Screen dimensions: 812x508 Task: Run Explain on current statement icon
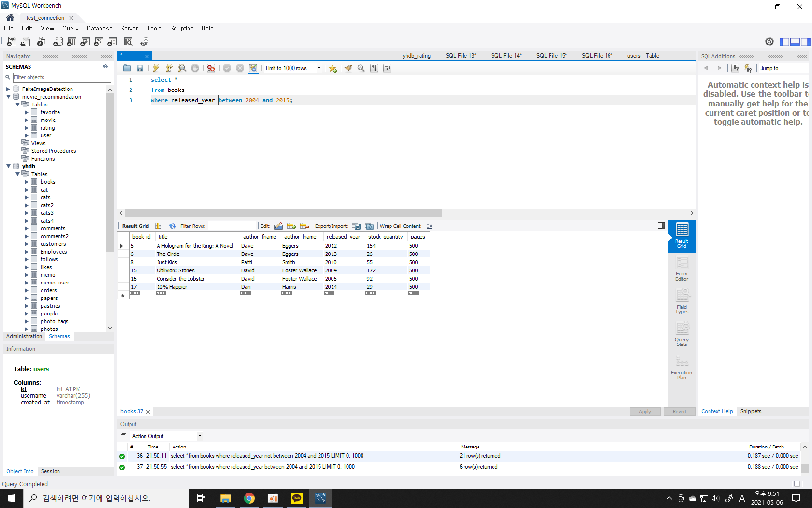pos(182,68)
